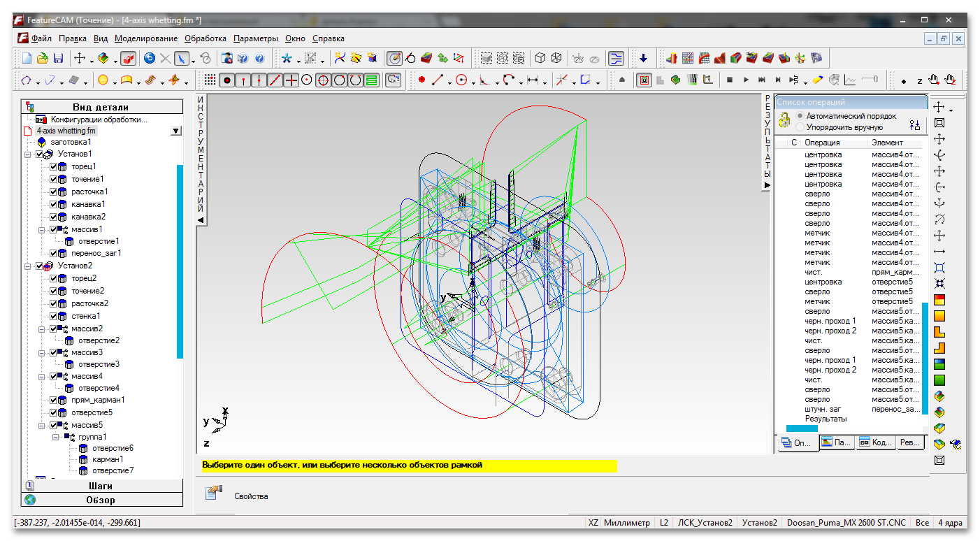
Task: Open help with the blue question mark icon
Action: tap(259, 59)
